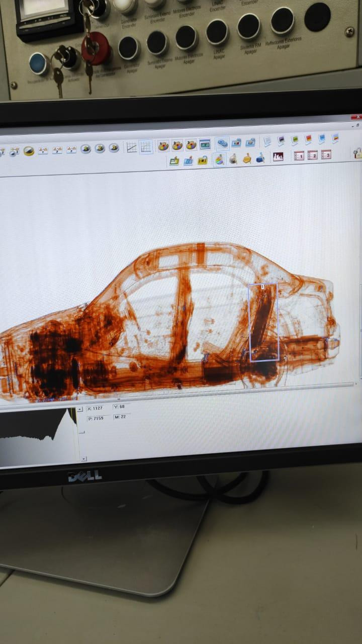The width and height of the screenshot is (362, 644).
Task: Select the yellow screen filter icon
Action: coord(335,137)
